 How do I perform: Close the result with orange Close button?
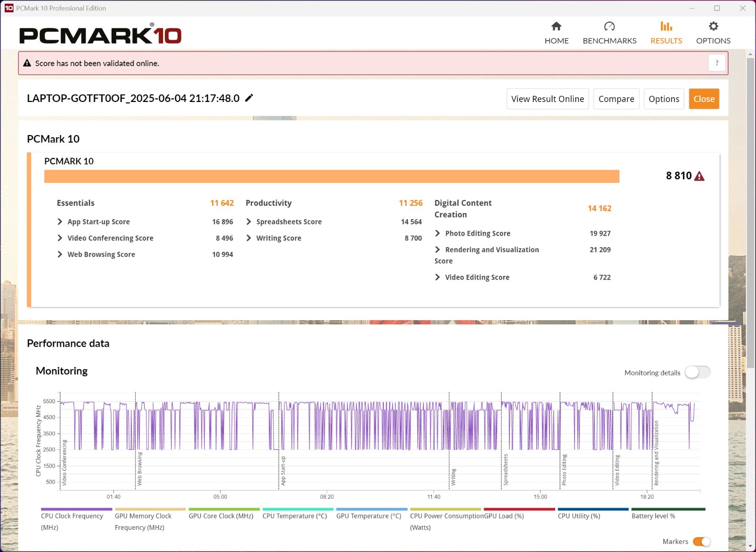pyautogui.click(x=704, y=99)
